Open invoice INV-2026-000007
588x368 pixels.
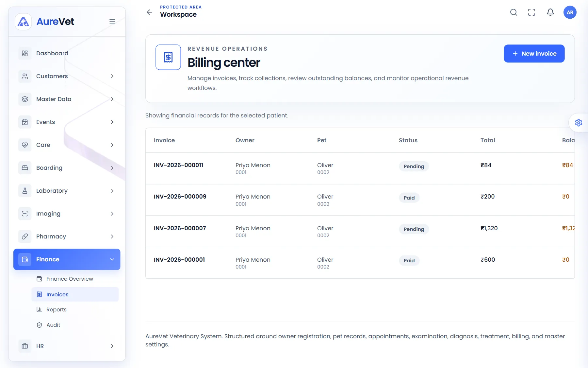click(x=180, y=228)
